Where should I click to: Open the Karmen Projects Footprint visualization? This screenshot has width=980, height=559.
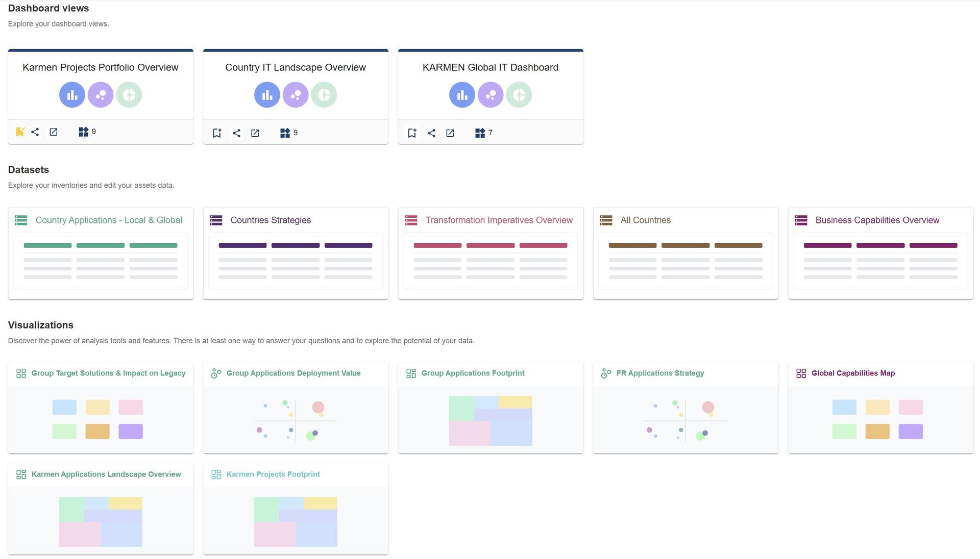(273, 474)
